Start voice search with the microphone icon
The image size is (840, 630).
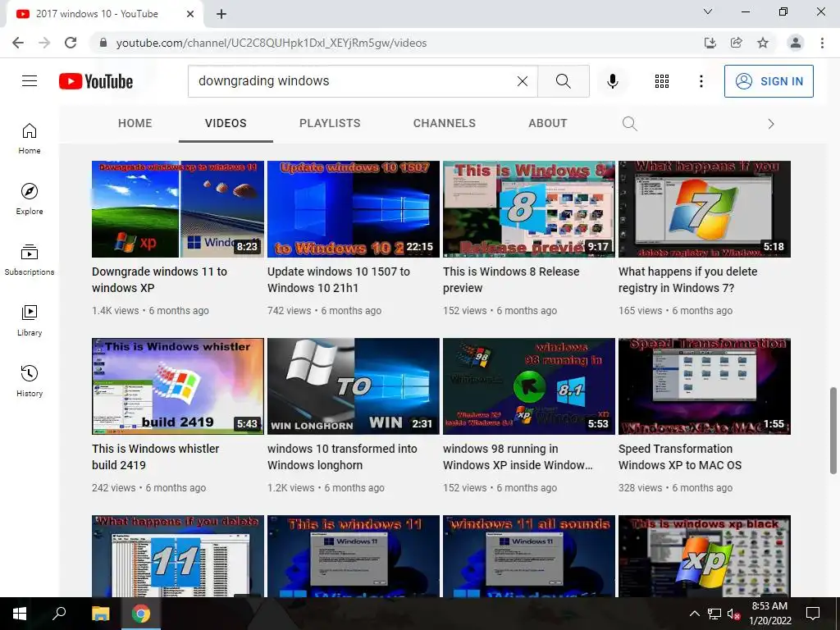612,81
